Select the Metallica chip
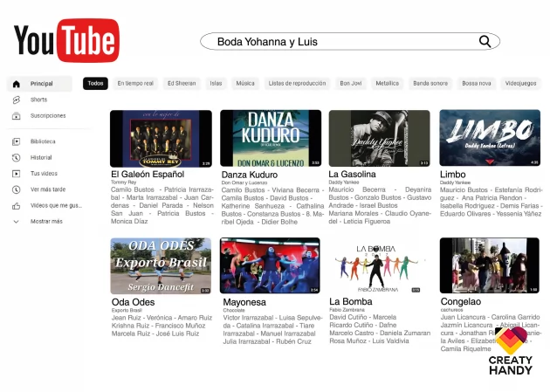Image resolution: width=550 pixels, height=392 pixels. 388,84
